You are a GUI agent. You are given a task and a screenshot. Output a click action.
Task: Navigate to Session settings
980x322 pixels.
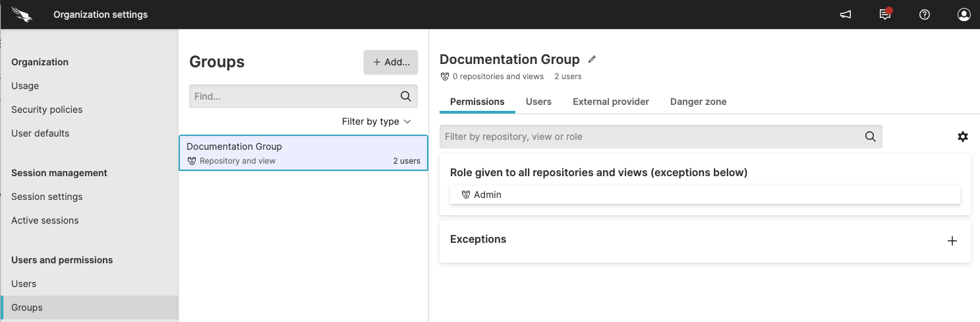tap(47, 197)
